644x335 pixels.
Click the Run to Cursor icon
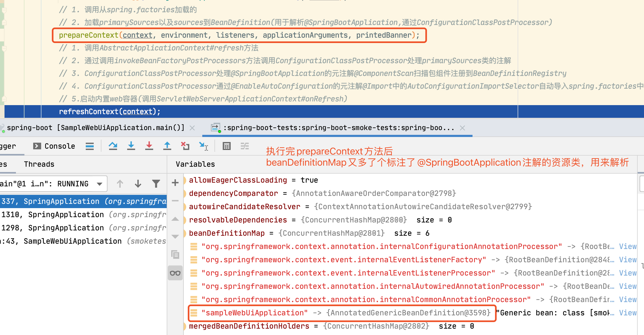(203, 146)
